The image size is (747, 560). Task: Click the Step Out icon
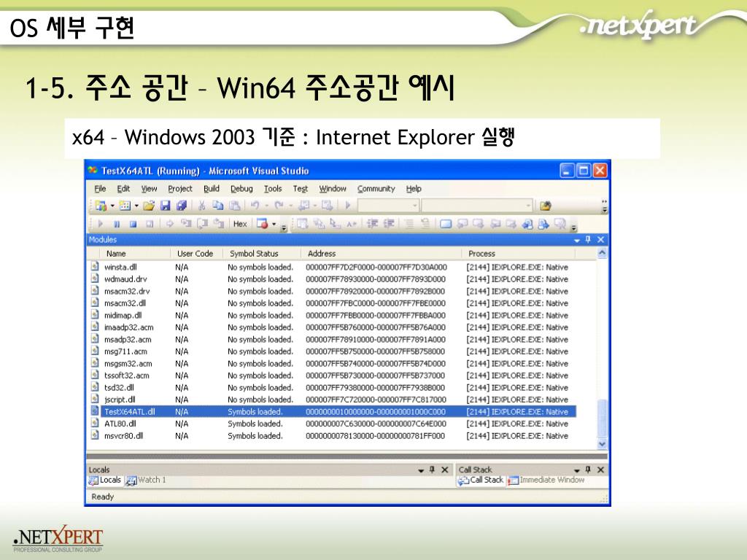(219, 224)
